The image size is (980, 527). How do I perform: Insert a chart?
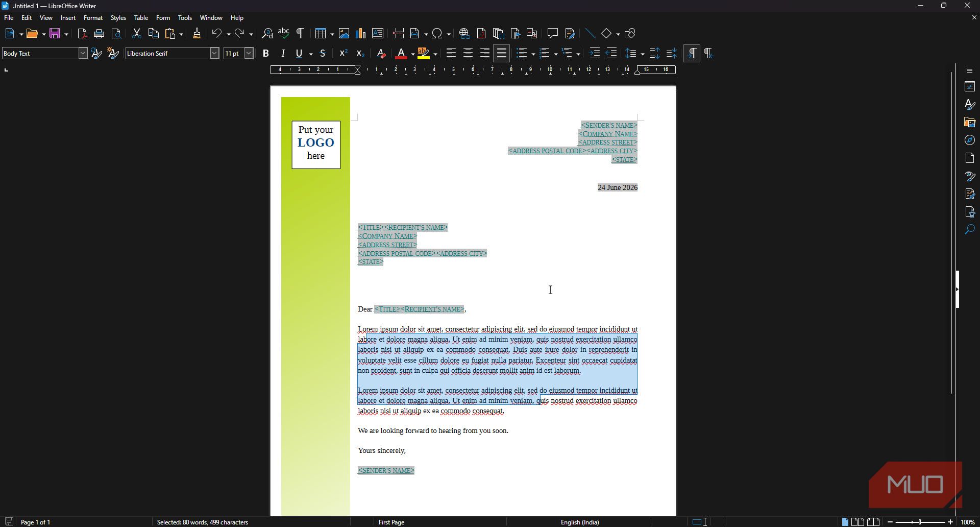pos(361,34)
